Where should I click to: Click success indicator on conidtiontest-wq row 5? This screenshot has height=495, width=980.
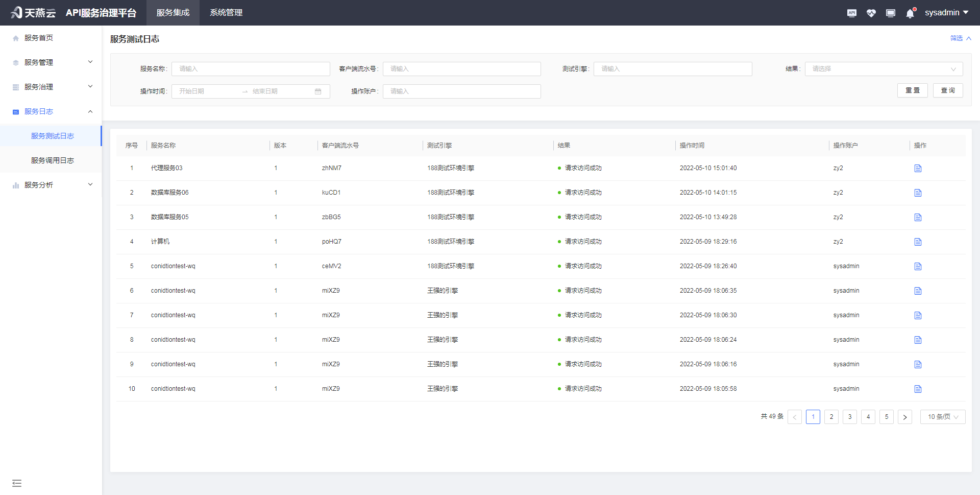(558, 266)
